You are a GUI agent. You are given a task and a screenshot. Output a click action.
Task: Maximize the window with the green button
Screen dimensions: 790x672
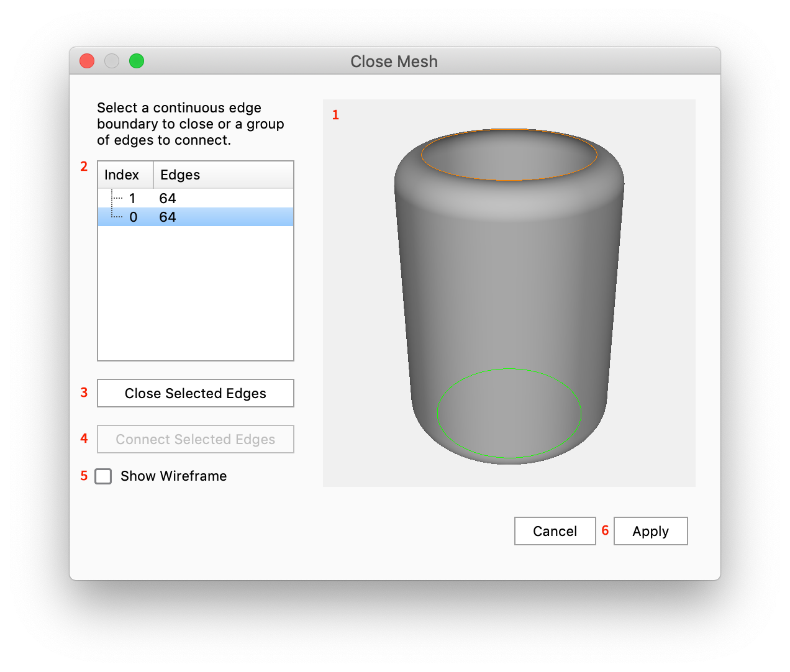pyautogui.click(x=136, y=61)
